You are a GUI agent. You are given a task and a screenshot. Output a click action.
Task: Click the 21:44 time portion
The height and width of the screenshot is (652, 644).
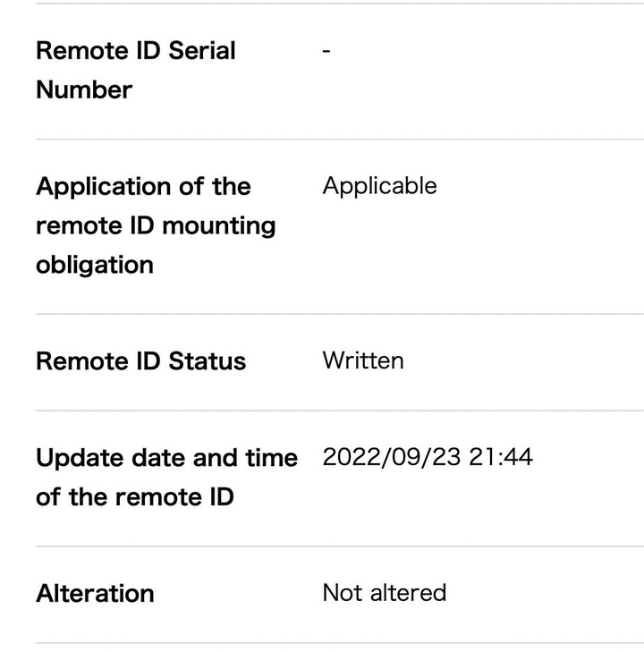pyautogui.click(x=501, y=457)
